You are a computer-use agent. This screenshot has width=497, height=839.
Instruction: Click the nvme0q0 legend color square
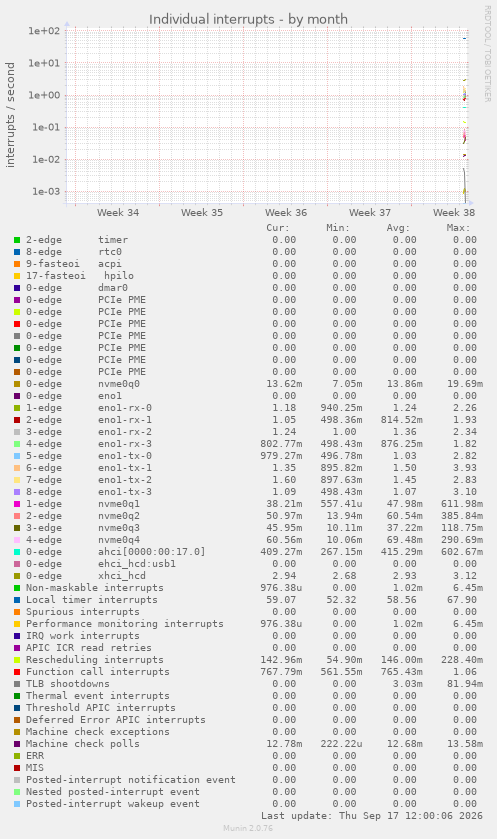point(17,384)
